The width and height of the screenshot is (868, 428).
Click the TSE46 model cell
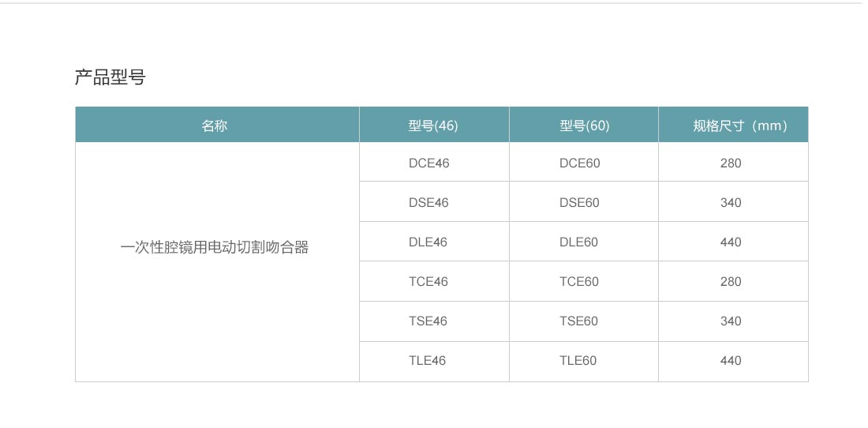click(x=434, y=321)
